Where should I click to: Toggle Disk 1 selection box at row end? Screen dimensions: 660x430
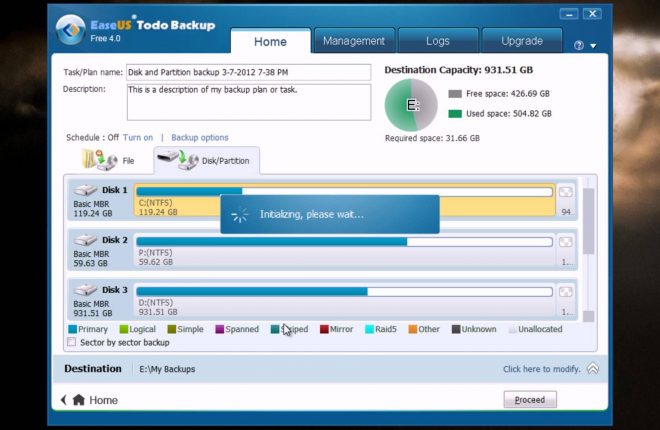pyautogui.click(x=566, y=192)
